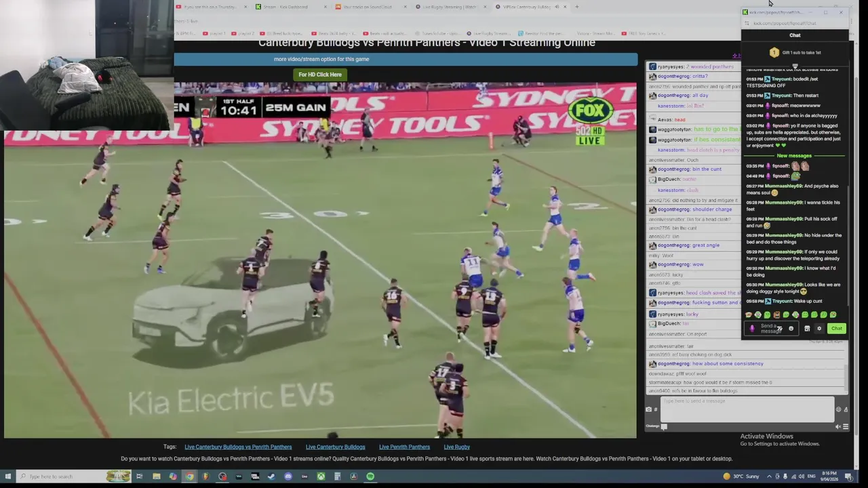The image size is (868, 488).
Task: Open the 'Live Rugby' tag link
Action: pyautogui.click(x=456, y=447)
